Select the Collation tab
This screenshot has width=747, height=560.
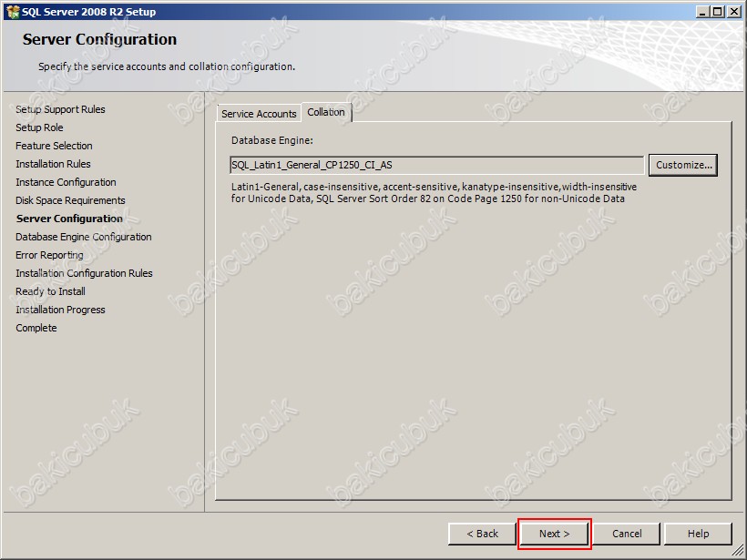pyautogui.click(x=326, y=112)
